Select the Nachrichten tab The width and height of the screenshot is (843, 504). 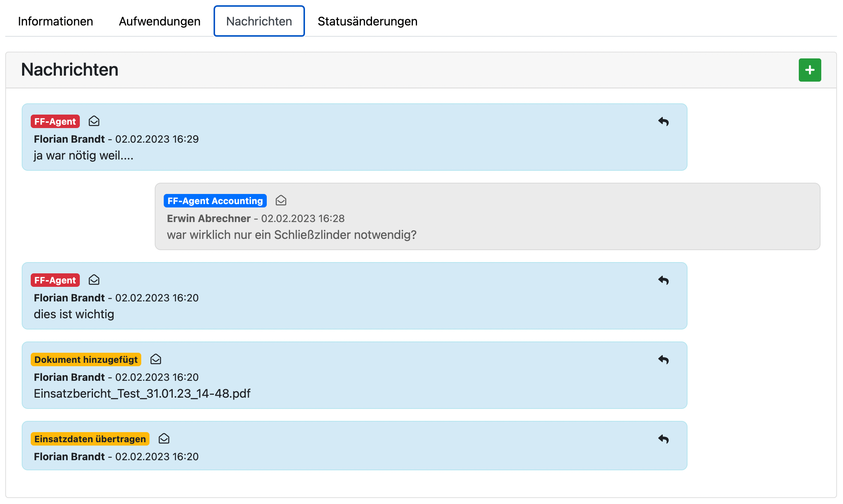tap(259, 21)
